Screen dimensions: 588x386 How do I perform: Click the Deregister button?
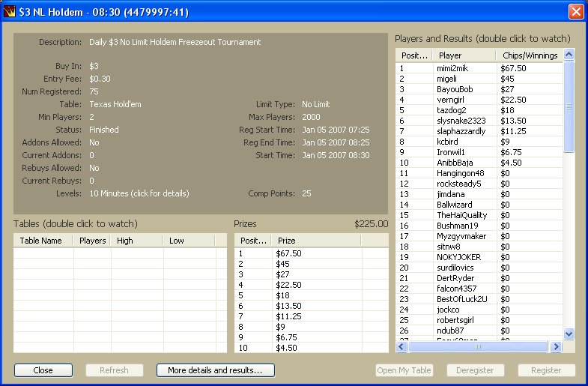(x=475, y=370)
